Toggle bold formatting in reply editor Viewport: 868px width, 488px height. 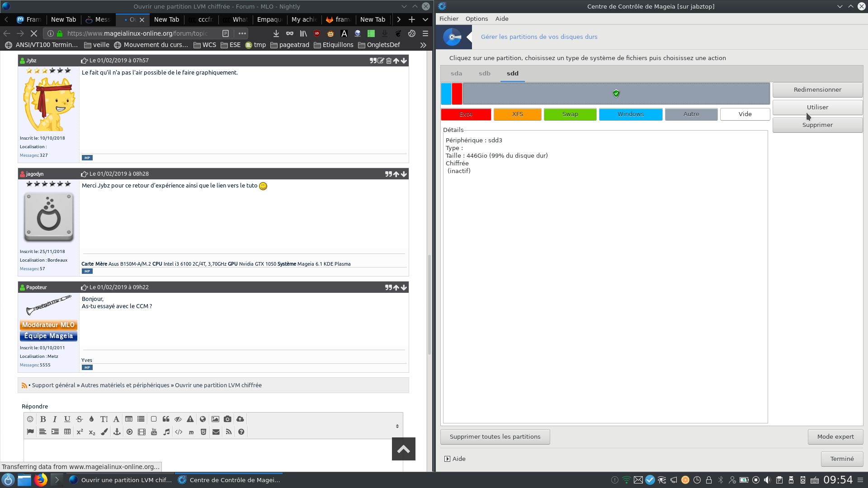coord(43,419)
